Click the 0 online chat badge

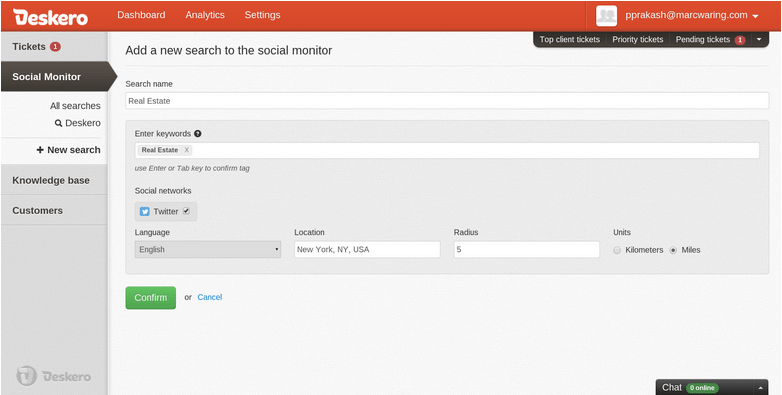click(x=702, y=388)
